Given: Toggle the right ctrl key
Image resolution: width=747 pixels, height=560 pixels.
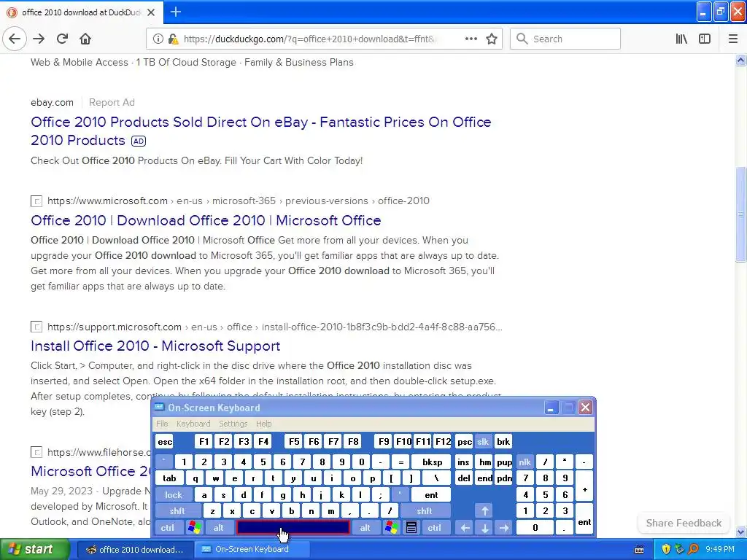Looking at the screenshot, I should 435,528.
